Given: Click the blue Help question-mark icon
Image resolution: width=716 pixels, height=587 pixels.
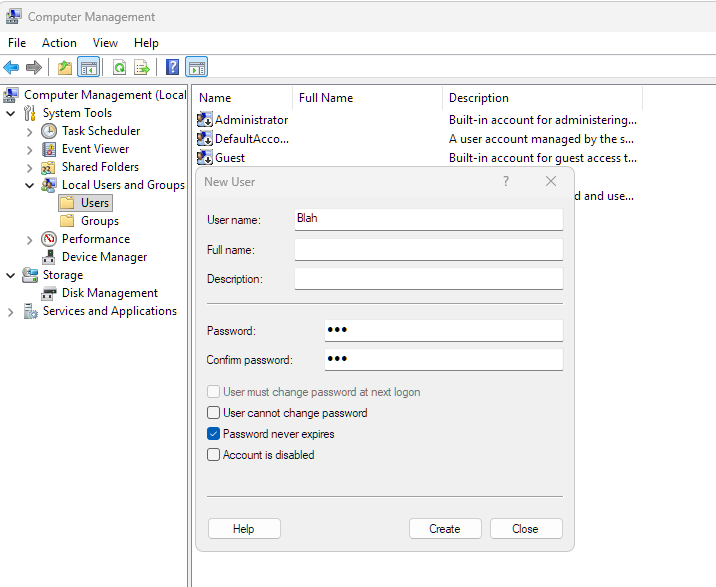Looking at the screenshot, I should coord(172,67).
